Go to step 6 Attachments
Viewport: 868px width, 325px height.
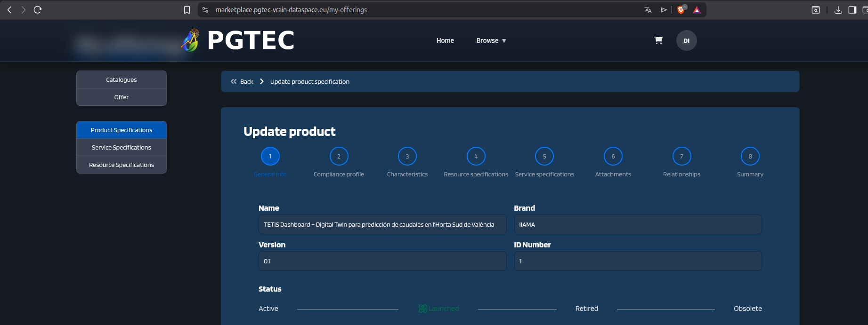613,156
